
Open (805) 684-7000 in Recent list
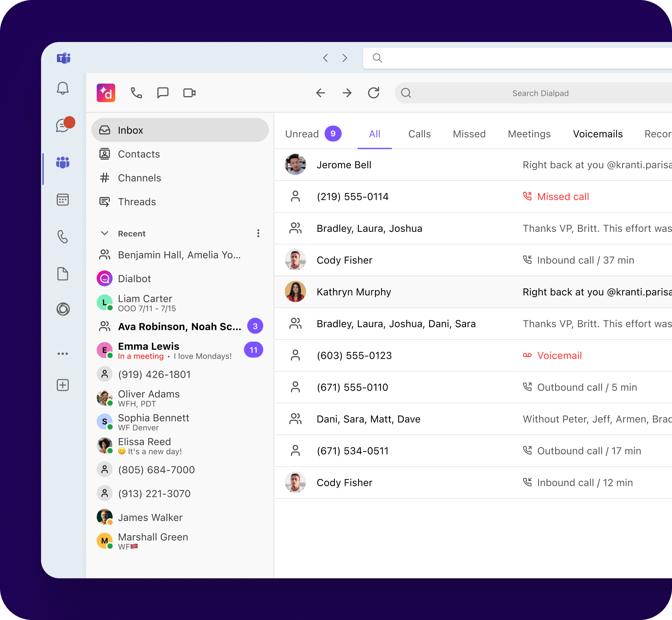coord(180,470)
